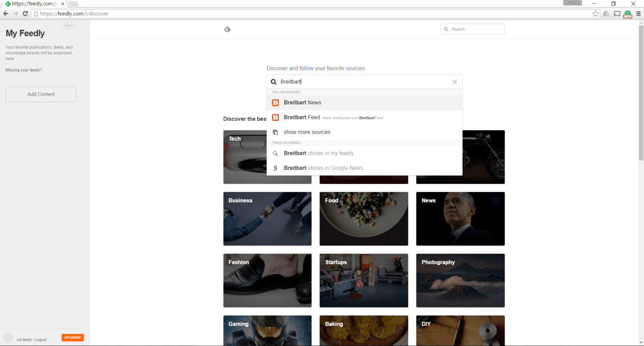This screenshot has width=644, height=346.
Task: Minimize the Chrome window
Action: (x=594, y=4)
